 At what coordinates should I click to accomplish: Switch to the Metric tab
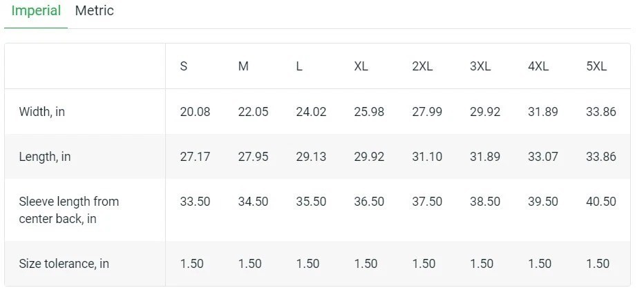point(94,11)
